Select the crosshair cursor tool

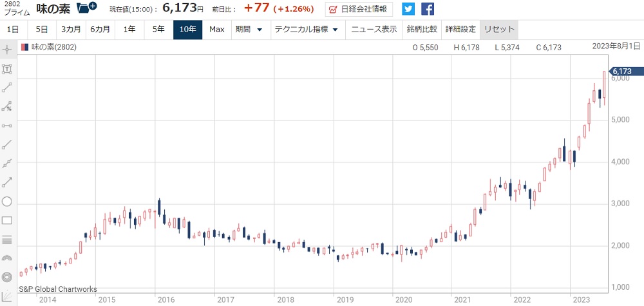coord(7,50)
